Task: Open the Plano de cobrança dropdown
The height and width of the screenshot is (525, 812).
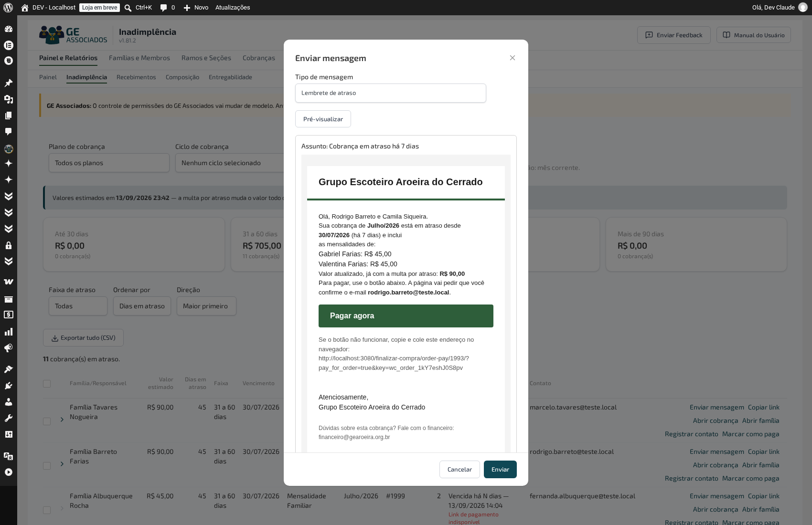Action: (109, 163)
